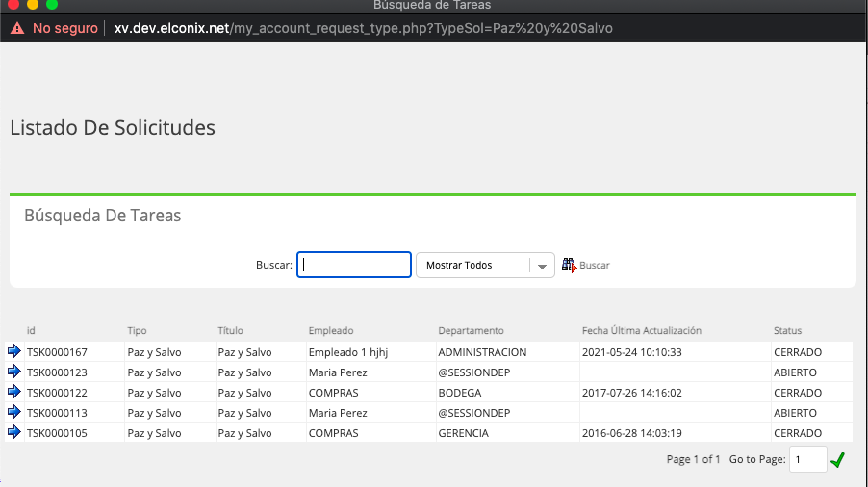
Task: Click the Empleado 1 hjhj cell
Action: [x=348, y=352]
